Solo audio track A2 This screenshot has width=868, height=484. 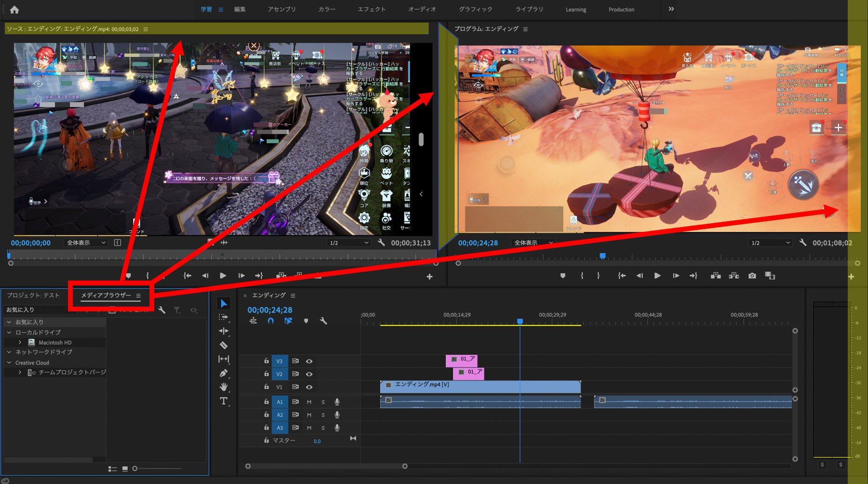pyautogui.click(x=323, y=415)
